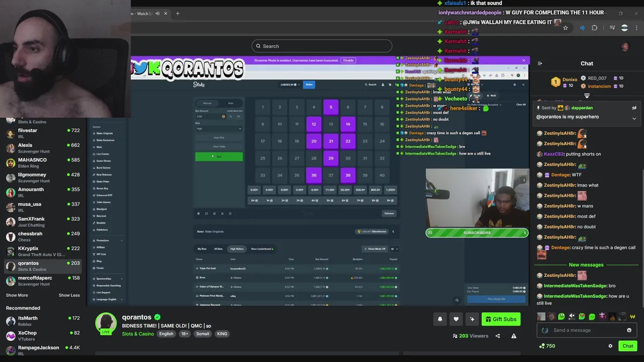Viewport: 644px width, 362px height.
Task: Open mercoffdaperc channel in sidebar
Action: (x=44, y=281)
